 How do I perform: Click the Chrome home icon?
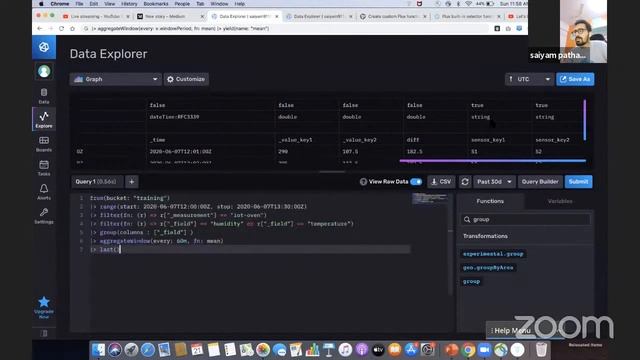(x=72, y=29)
